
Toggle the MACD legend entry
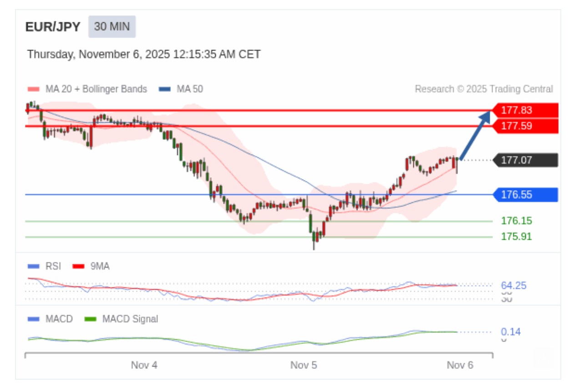click(50, 319)
